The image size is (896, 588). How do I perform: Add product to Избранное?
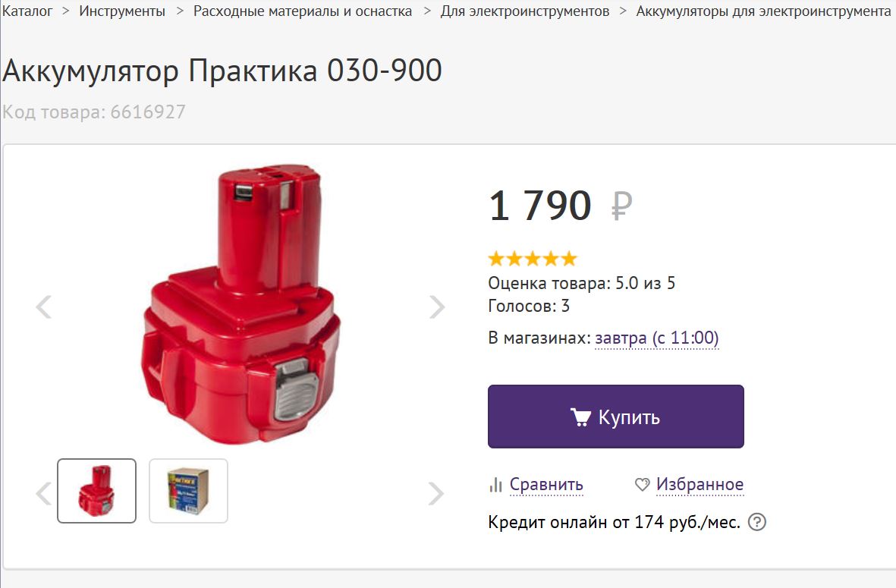(700, 485)
